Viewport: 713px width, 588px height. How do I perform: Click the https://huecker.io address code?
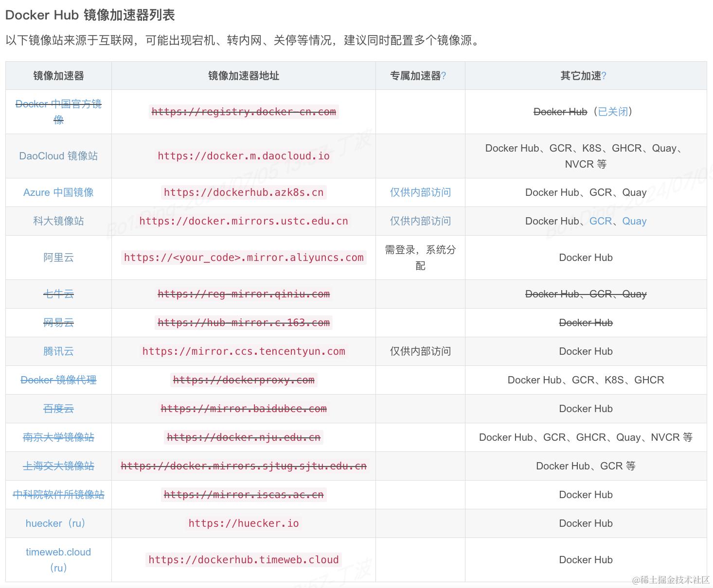tap(244, 523)
